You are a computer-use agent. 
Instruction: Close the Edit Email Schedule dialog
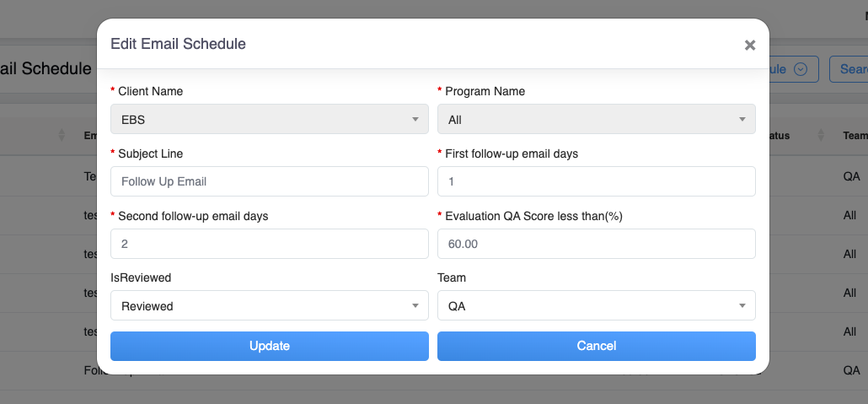pos(749,46)
